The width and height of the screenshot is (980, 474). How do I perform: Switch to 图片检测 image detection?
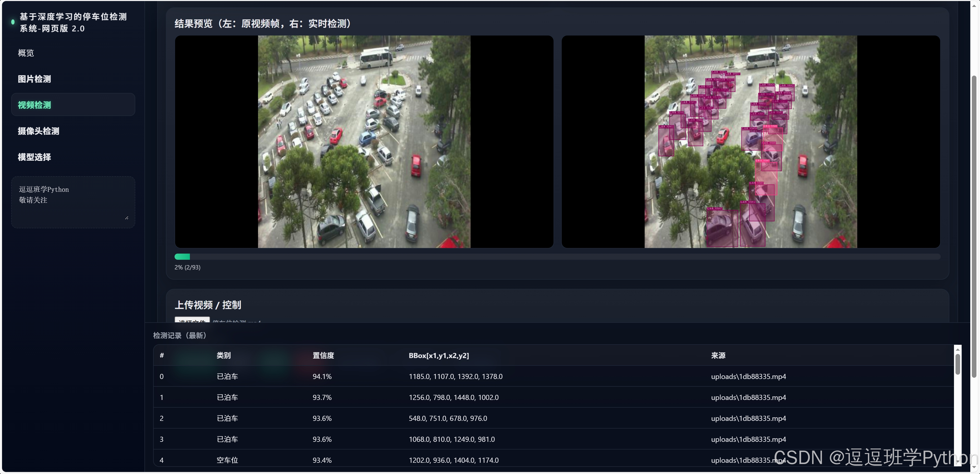click(x=34, y=79)
